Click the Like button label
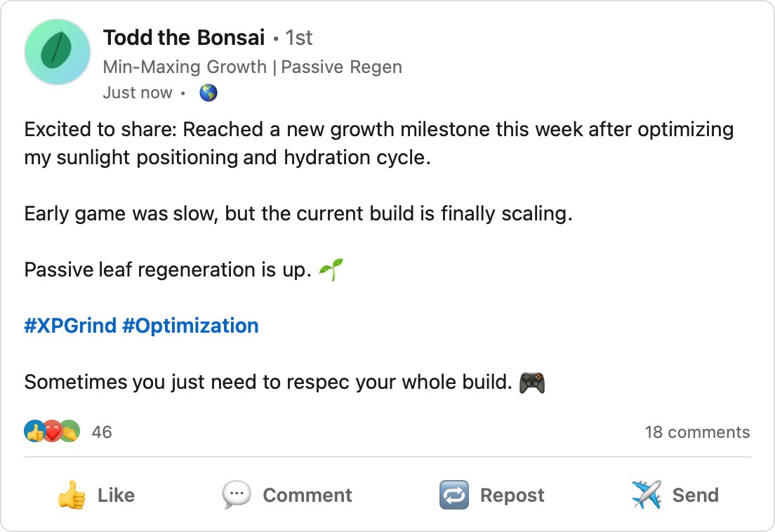This screenshot has height=532, width=775. tap(116, 495)
